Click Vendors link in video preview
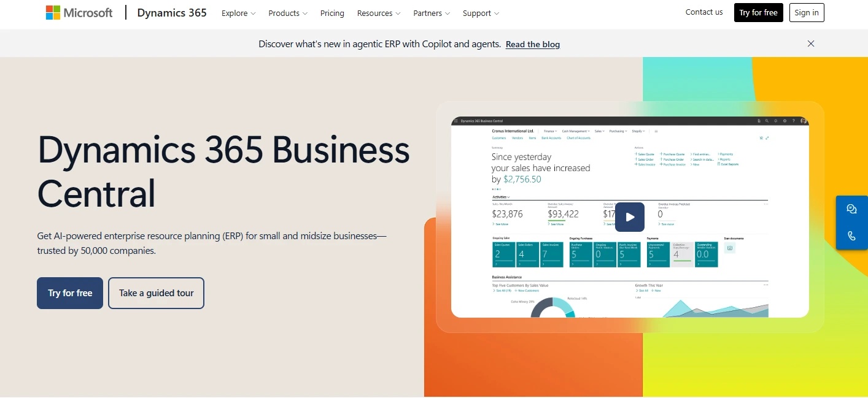The height and width of the screenshot is (398, 868). [x=517, y=138]
